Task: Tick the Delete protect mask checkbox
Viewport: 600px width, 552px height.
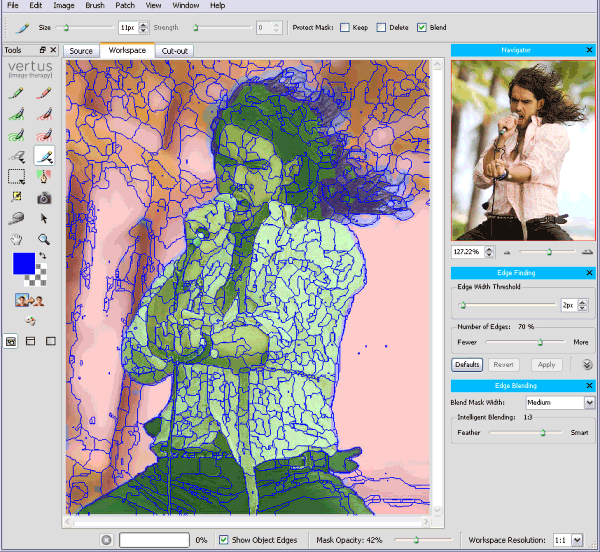Action: (x=383, y=28)
